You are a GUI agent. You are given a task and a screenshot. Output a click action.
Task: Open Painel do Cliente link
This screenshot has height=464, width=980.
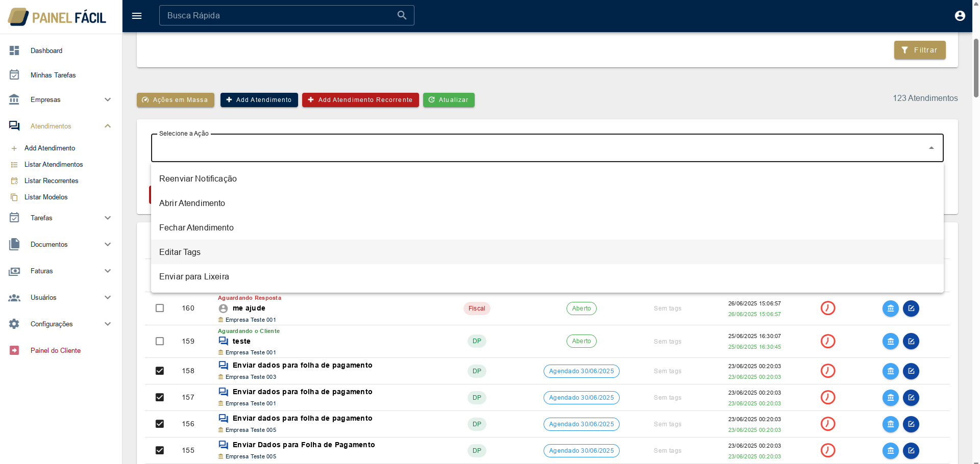tap(56, 350)
